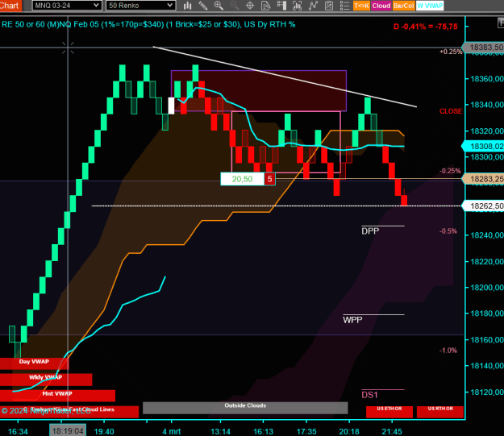Open the drawing tools pencil icon
This screenshot has width=504, height=436.
[203, 6]
